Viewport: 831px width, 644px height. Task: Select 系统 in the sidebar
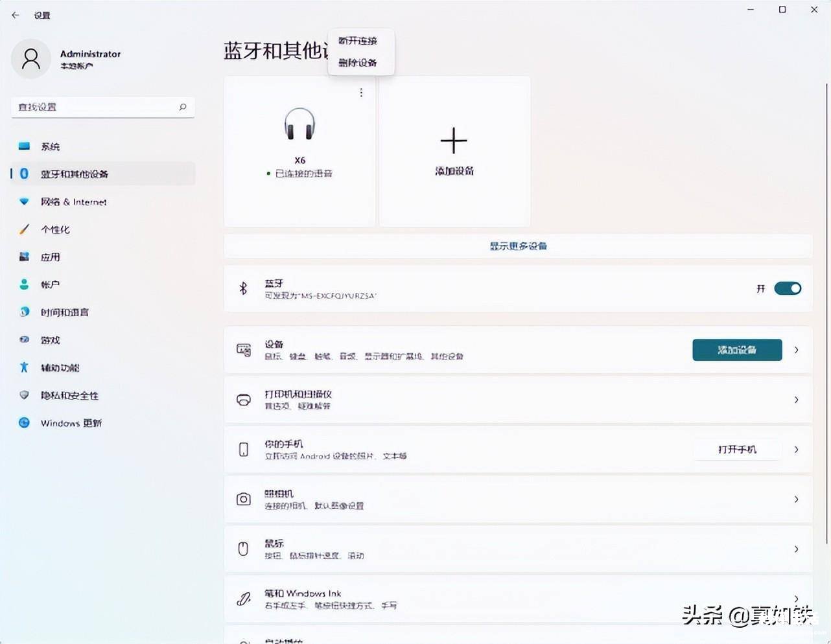(103, 146)
